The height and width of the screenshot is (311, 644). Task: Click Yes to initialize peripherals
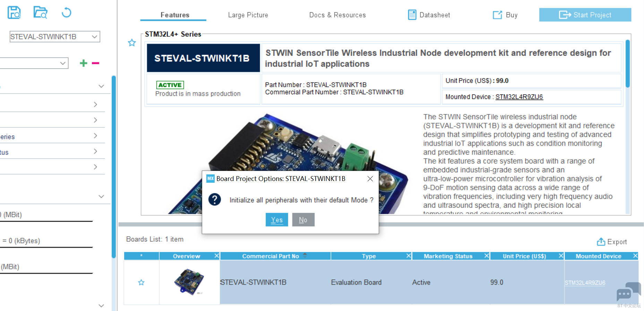coord(277,220)
